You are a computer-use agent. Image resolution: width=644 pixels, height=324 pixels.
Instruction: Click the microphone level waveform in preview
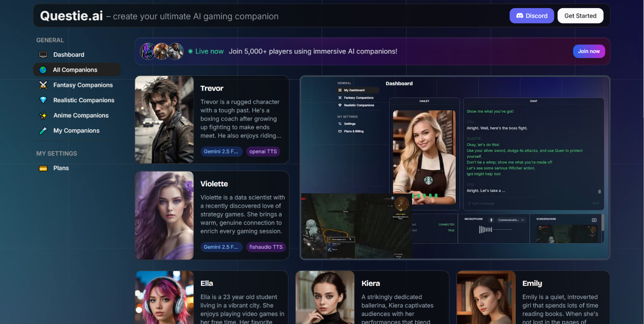(x=495, y=229)
